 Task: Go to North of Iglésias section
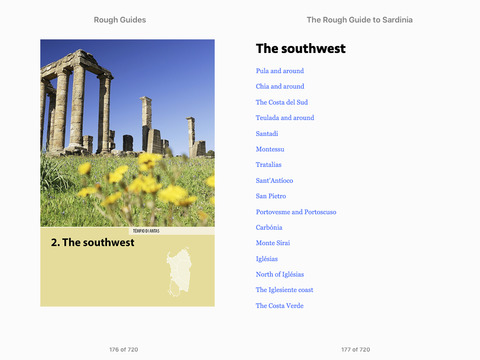[x=280, y=274]
